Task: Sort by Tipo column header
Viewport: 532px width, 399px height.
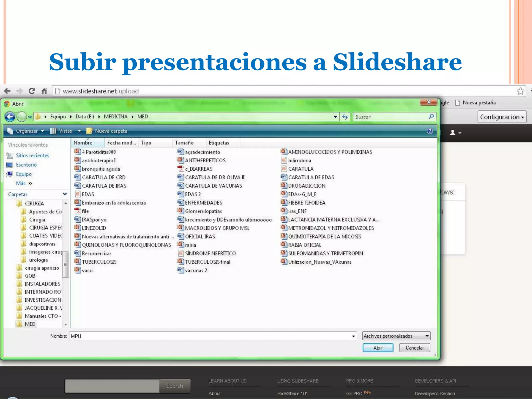Action: 155,143
